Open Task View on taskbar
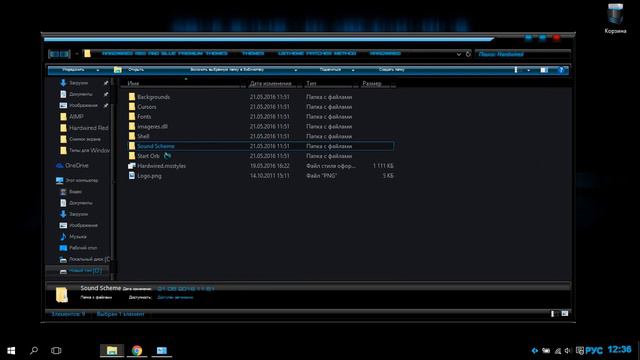Viewport: 640px width, 360px height. coord(56,350)
